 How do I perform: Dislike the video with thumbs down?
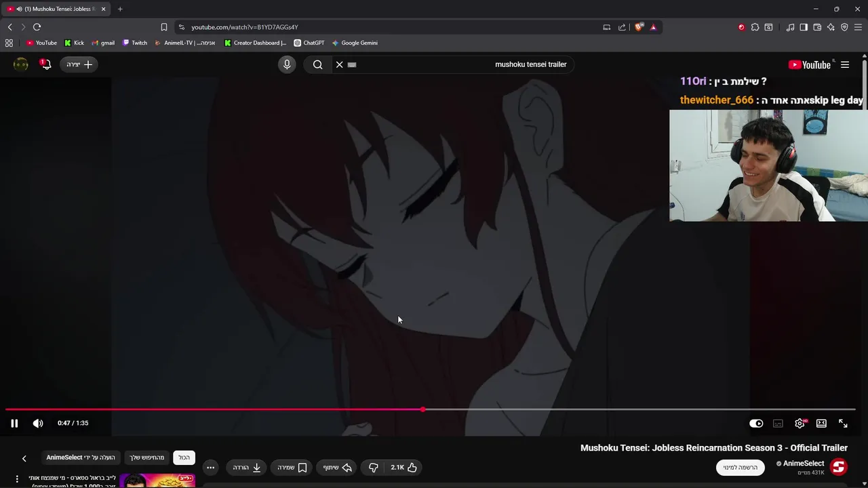click(x=374, y=467)
